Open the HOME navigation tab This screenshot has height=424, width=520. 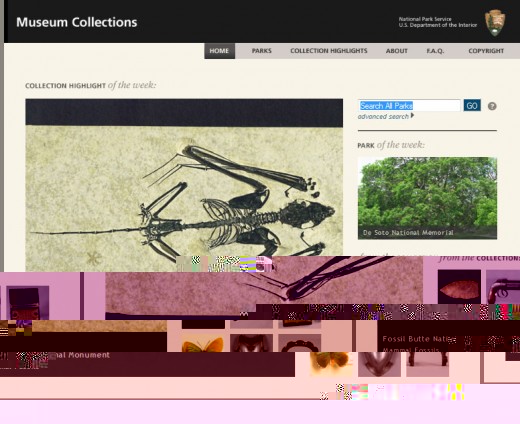point(219,51)
